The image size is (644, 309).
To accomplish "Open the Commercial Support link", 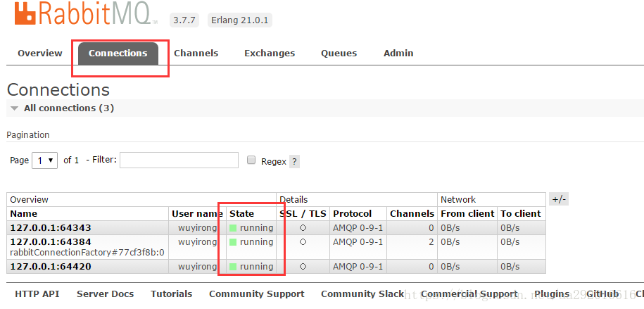I will click(469, 294).
